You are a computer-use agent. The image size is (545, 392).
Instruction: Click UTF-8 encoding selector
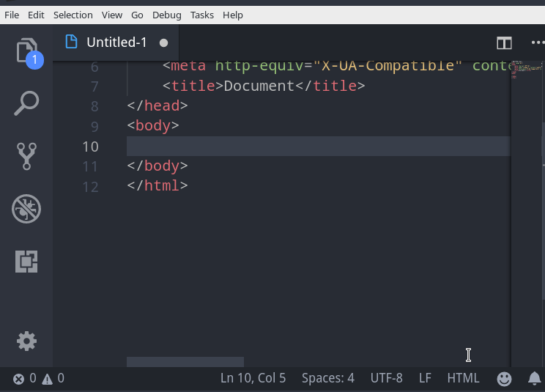point(387,378)
